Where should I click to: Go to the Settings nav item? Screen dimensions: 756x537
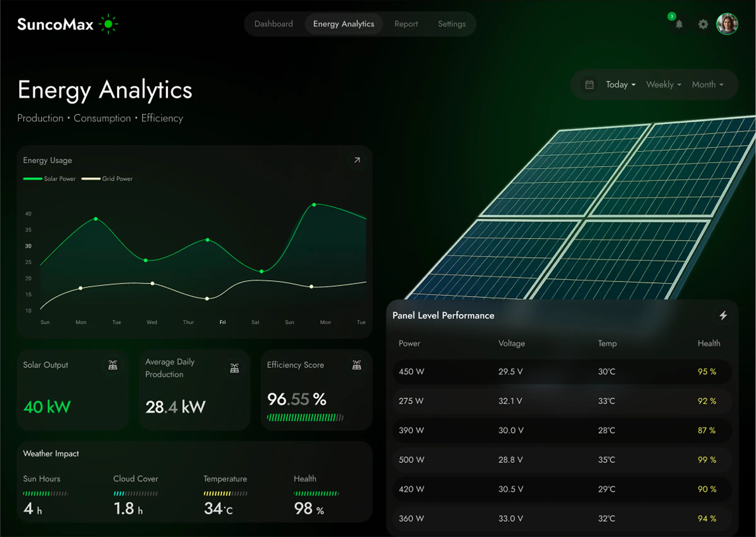452,24
